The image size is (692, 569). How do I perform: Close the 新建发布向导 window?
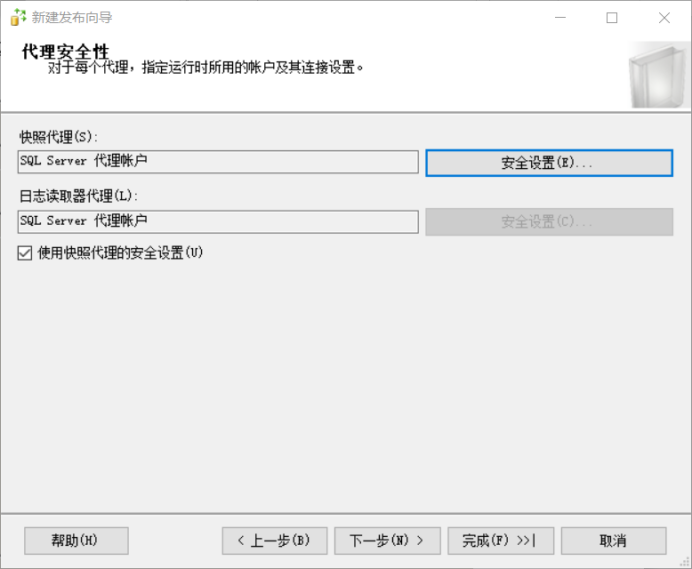click(664, 17)
